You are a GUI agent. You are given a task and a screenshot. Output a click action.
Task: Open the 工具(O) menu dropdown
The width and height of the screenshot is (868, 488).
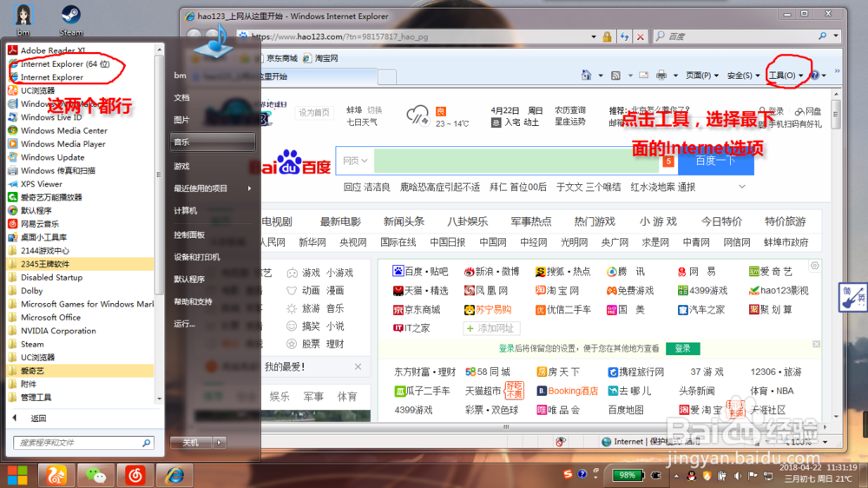786,76
